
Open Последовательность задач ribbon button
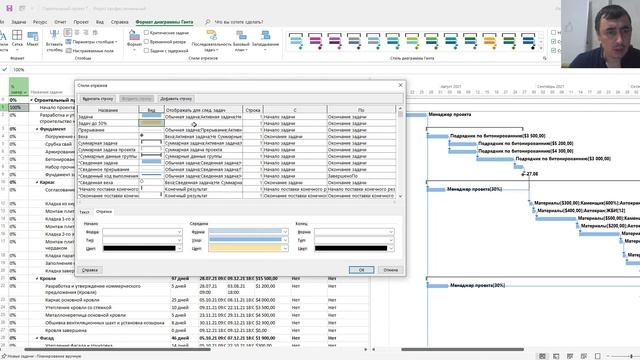point(211,41)
